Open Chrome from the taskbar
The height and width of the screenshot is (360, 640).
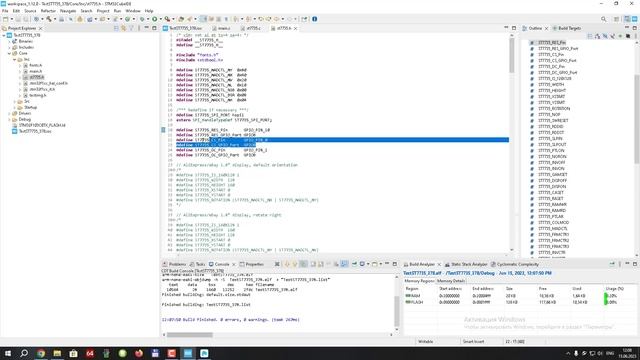pyautogui.click(x=41, y=353)
